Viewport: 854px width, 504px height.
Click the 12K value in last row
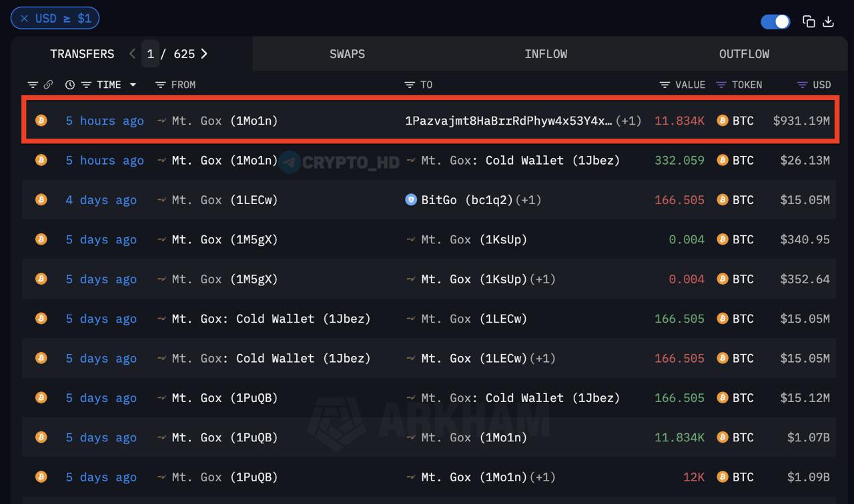pos(694,477)
